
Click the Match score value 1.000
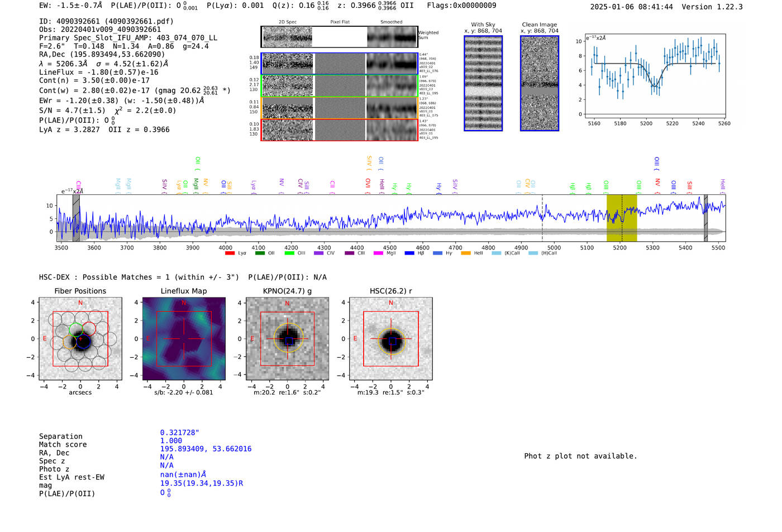coord(171,441)
